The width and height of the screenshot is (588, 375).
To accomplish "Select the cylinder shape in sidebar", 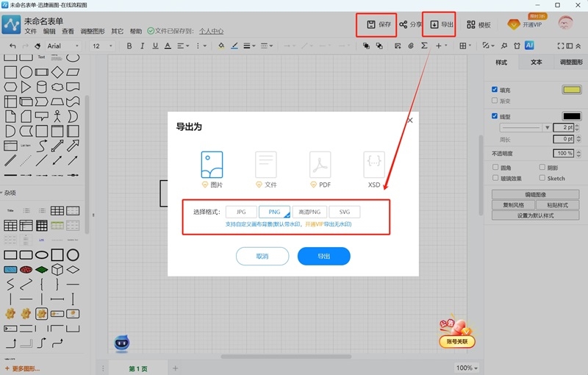I will 42,87.
